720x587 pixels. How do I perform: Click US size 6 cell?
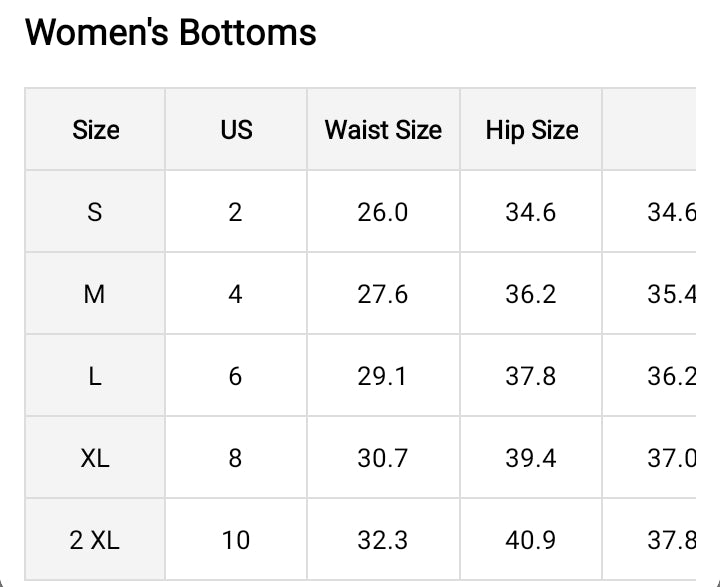tap(236, 376)
